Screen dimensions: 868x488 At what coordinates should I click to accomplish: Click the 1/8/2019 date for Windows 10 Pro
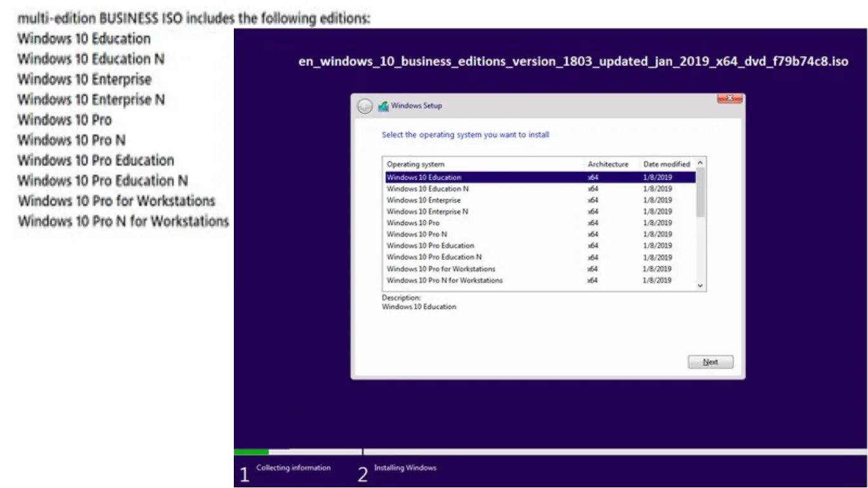(x=658, y=223)
